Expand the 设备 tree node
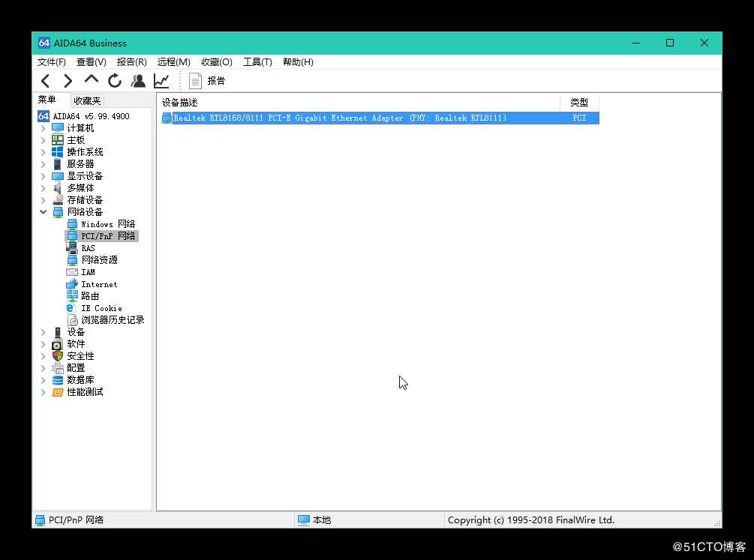754x560 pixels. point(44,332)
